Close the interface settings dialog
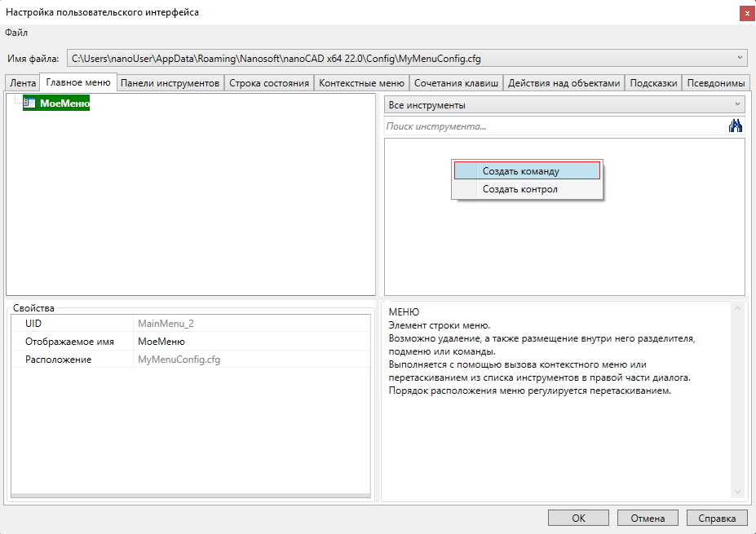 [x=746, y=13]
